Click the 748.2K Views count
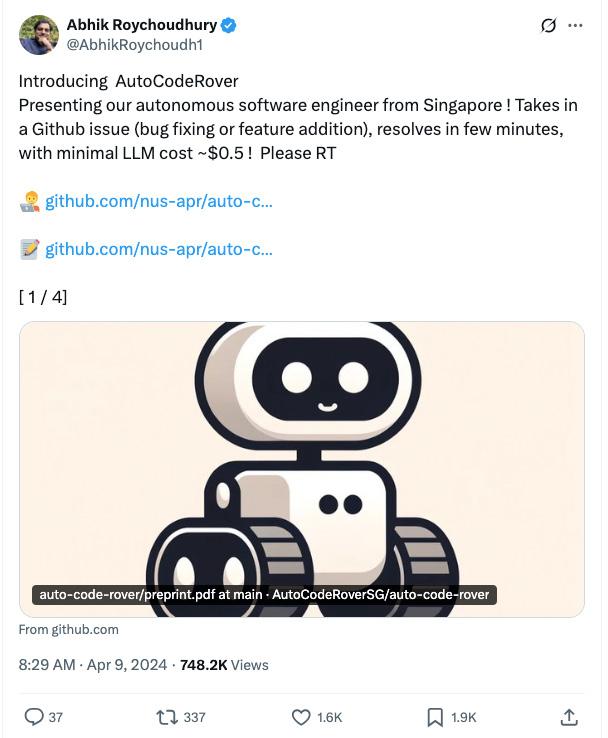The height and width of the screenshot is (738, 608). click(x=224, y=665)
